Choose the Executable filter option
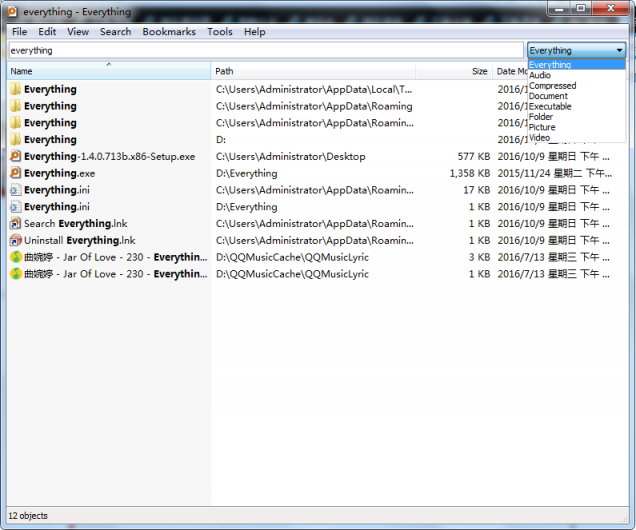Screen dimensions: 636x530 click(576, 106)
